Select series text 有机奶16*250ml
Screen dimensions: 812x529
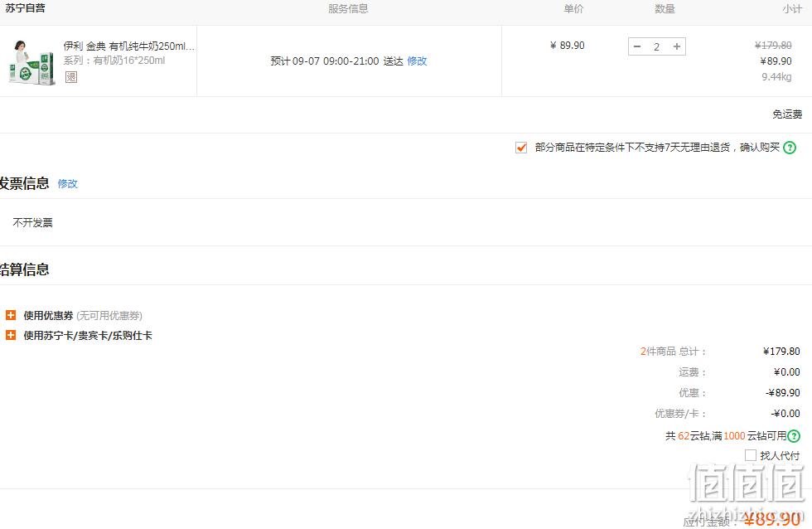click(x=129, y=61)
